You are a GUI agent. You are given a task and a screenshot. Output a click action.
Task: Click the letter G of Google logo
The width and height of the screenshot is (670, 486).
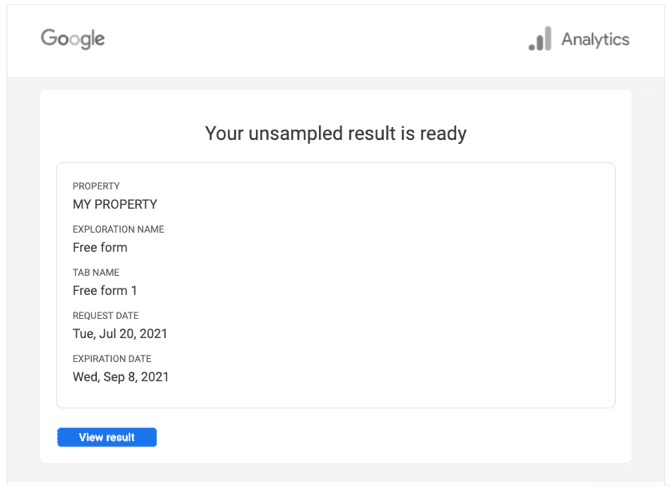[48, 37]
